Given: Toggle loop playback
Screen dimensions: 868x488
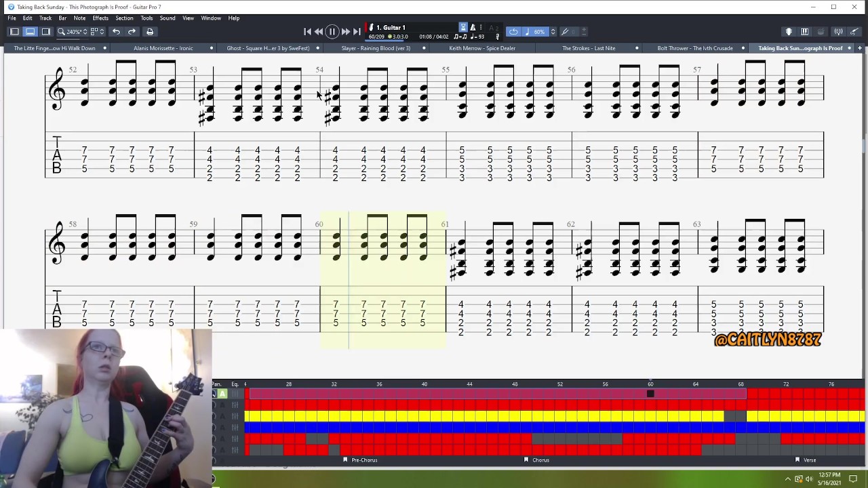Looking at the screenshot, I should click(513, 32).
